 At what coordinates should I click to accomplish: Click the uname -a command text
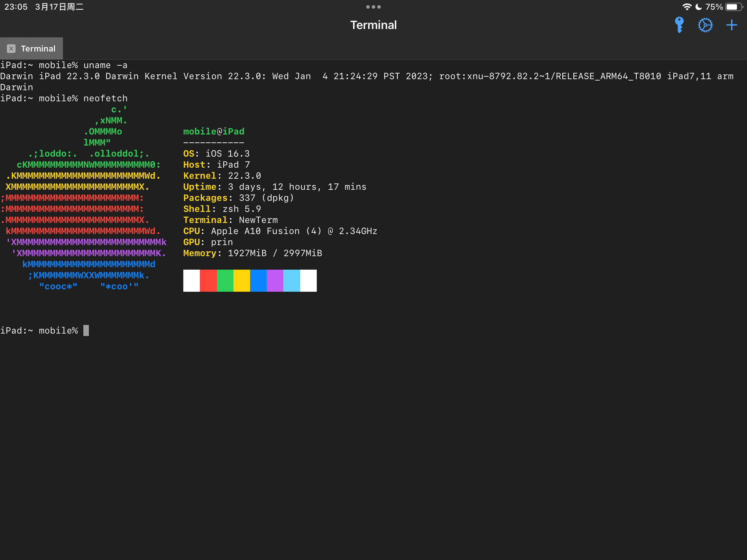pos(105,65)
